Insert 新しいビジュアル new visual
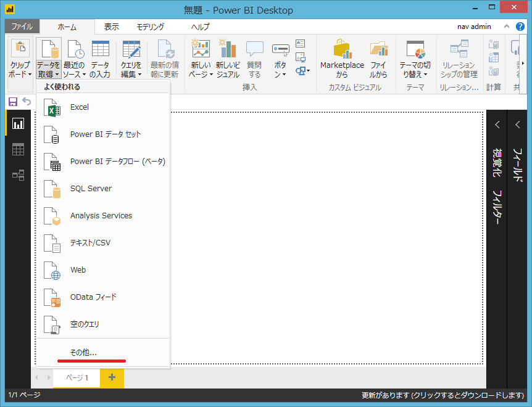 (228, 59)
